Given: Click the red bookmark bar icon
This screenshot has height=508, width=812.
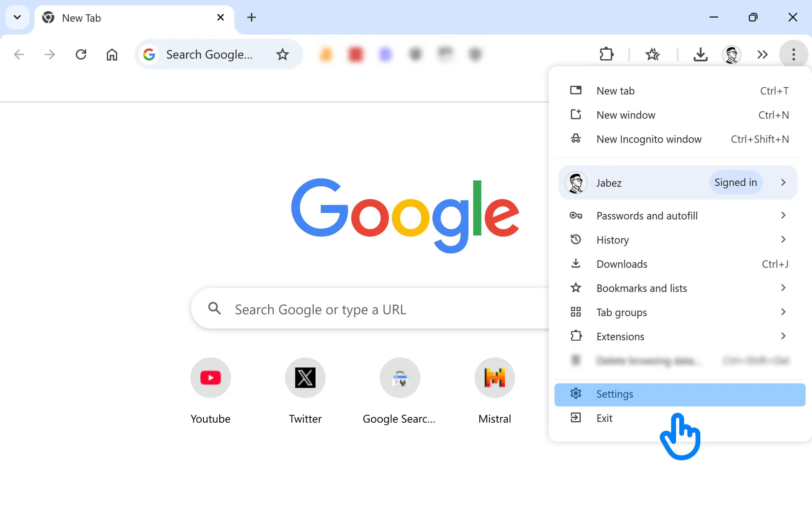Looking at the screenshot, I should (x=356, y=54).
